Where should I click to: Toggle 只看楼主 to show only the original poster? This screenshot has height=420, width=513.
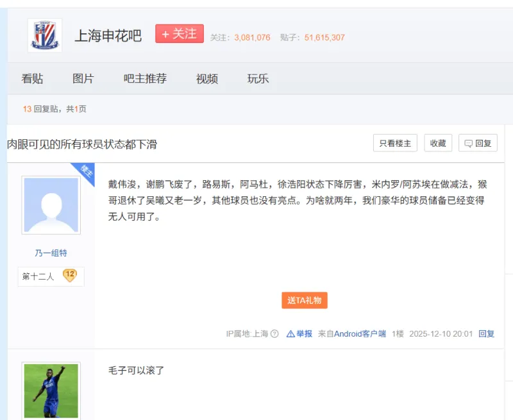[x=395, y=144]
